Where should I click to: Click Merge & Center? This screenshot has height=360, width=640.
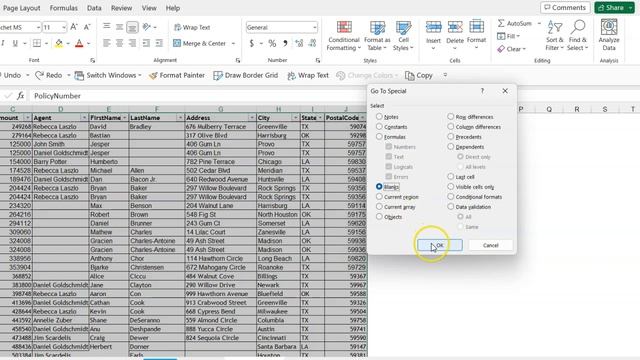200,43
